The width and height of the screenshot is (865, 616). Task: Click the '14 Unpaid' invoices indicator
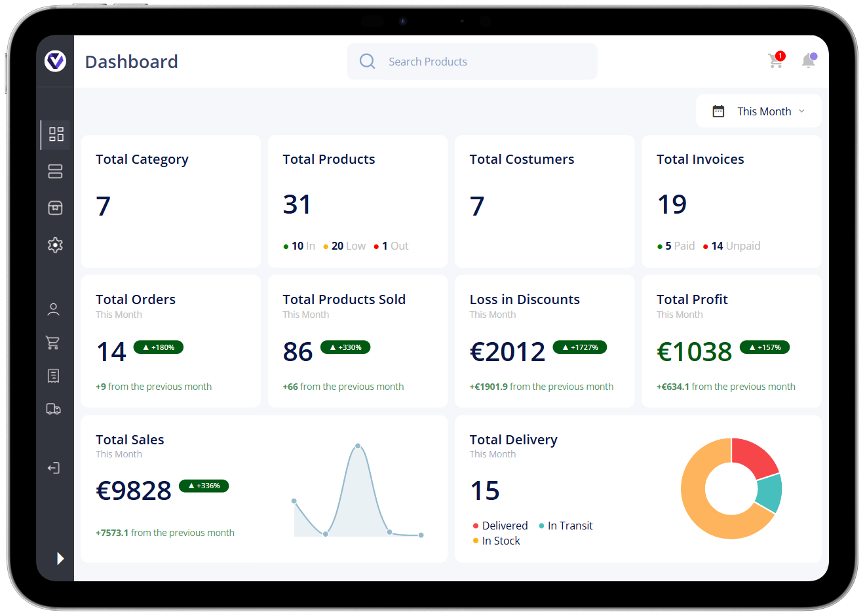(732, 246)
